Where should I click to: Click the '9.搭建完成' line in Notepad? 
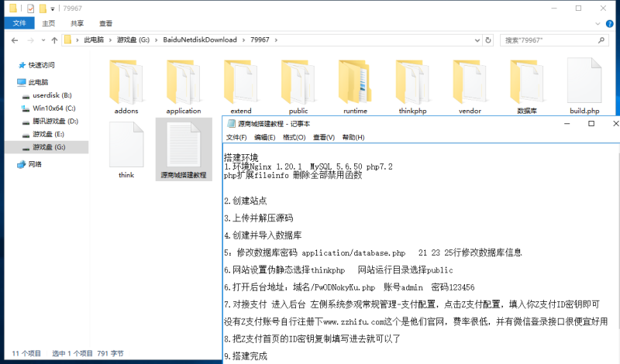[246, 356]
